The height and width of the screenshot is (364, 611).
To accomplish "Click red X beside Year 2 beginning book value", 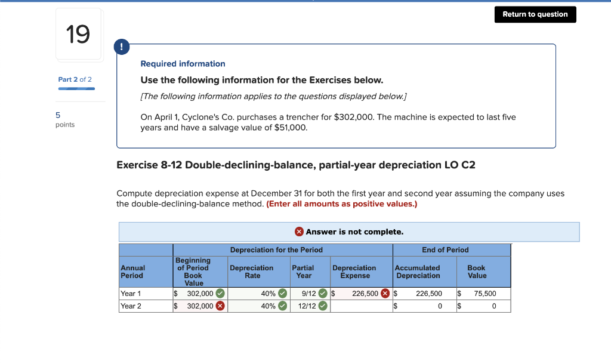I will click(221, 305).
